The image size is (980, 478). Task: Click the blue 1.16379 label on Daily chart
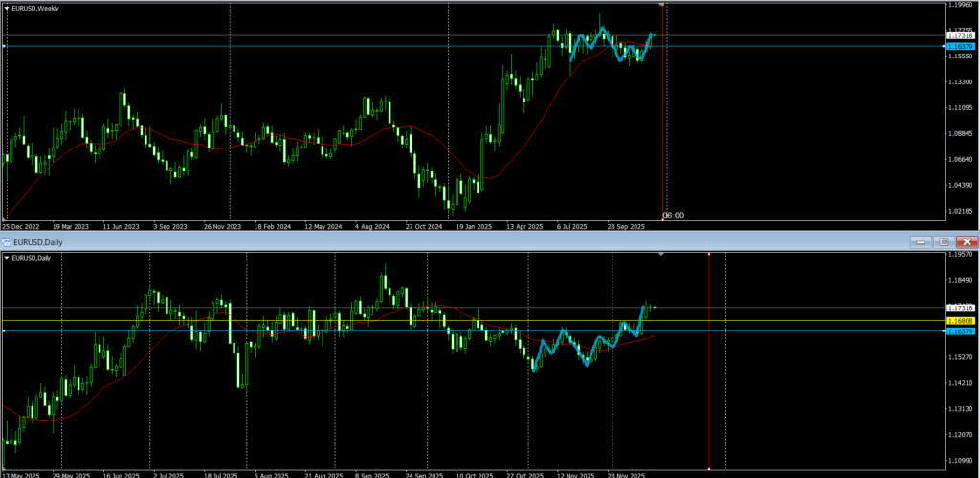click(x=959, y=330)
